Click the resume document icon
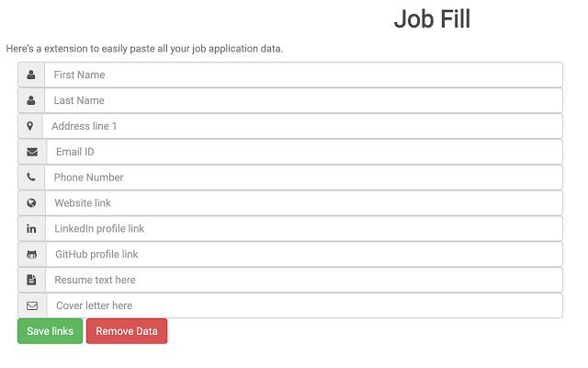The width and height of the screenshot is (588, 368). pyautogui.click(x=31, y=280)
